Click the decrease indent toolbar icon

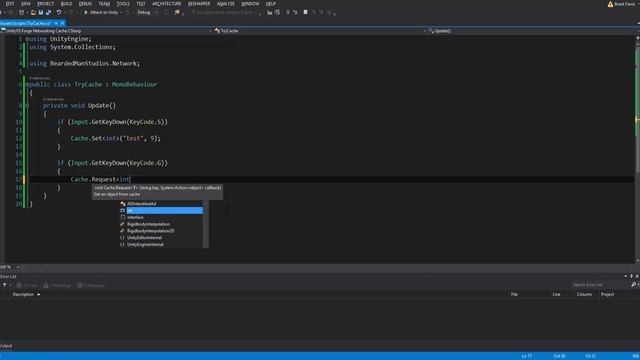(269, 13)
